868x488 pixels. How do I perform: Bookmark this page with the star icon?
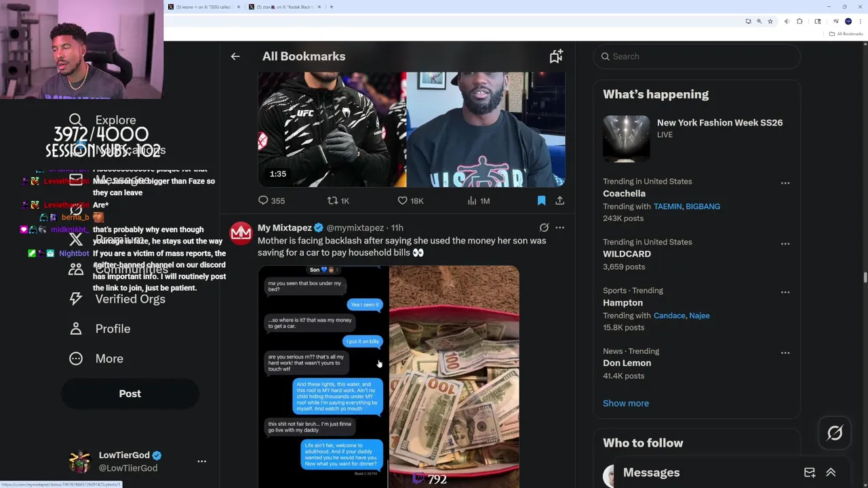[770, 22]
